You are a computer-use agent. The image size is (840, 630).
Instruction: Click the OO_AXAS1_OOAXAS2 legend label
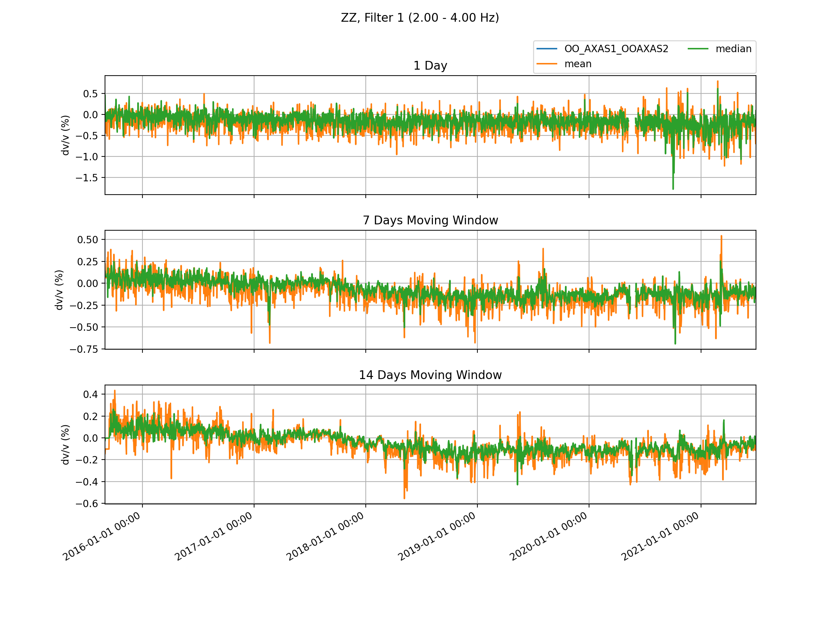pyautogui.click(x=616, y=49)
